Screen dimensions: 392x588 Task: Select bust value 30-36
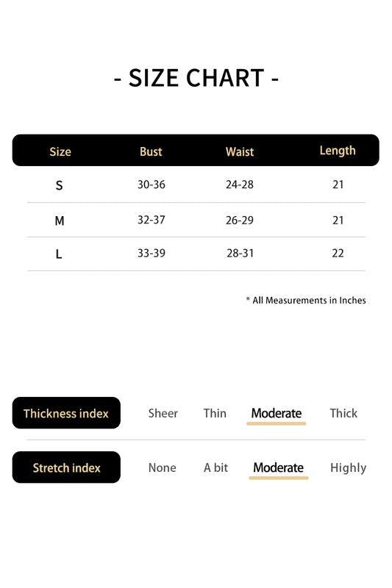(152, 184)
